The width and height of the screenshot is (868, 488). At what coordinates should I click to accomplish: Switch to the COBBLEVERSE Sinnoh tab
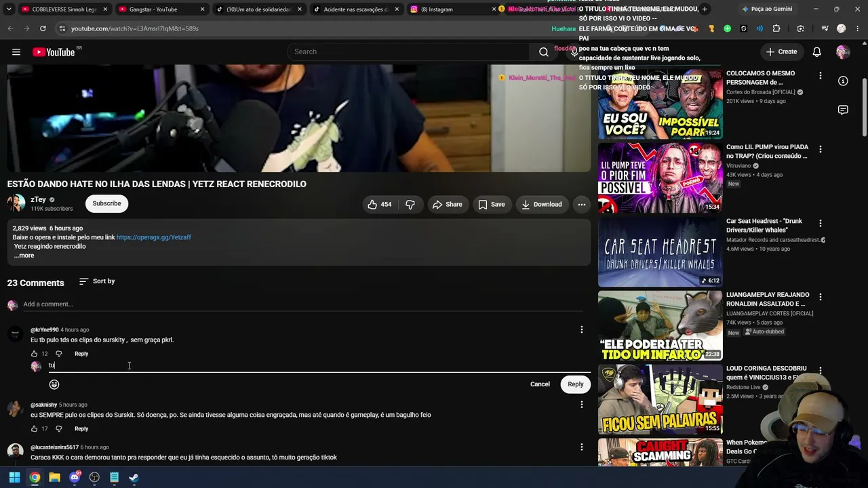63,9
